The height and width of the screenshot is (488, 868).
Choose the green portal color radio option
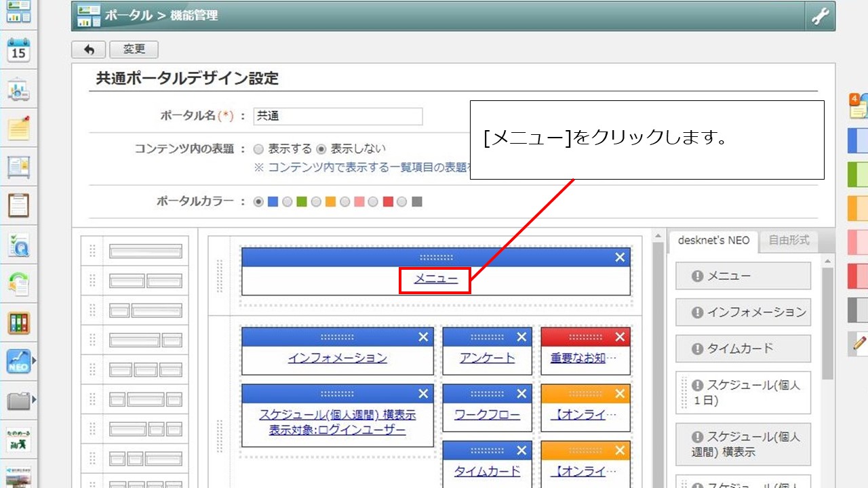tap(288, 202)
